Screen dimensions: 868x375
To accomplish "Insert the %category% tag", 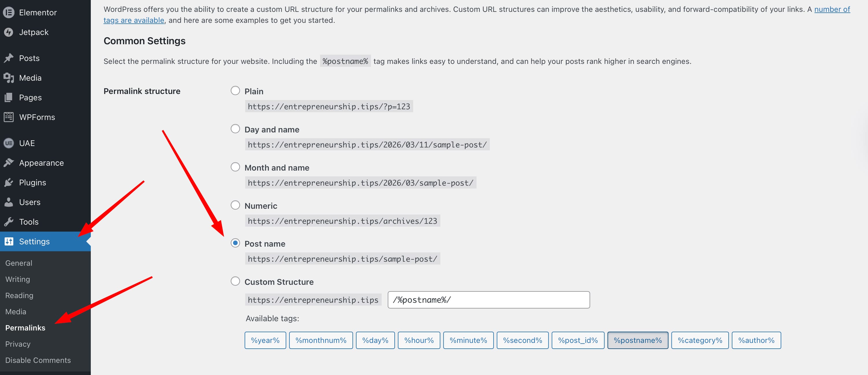I will coord(700,340).
